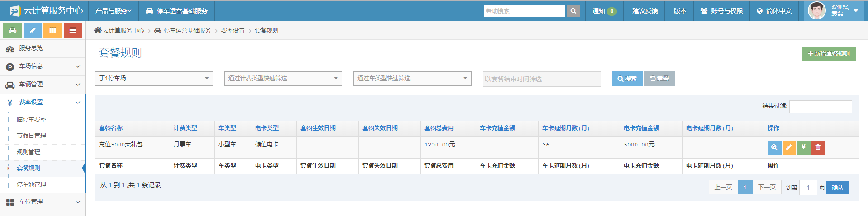The image size is (868, 216).
Task: Click the 搜索 search button
Action: click(627, 79)
